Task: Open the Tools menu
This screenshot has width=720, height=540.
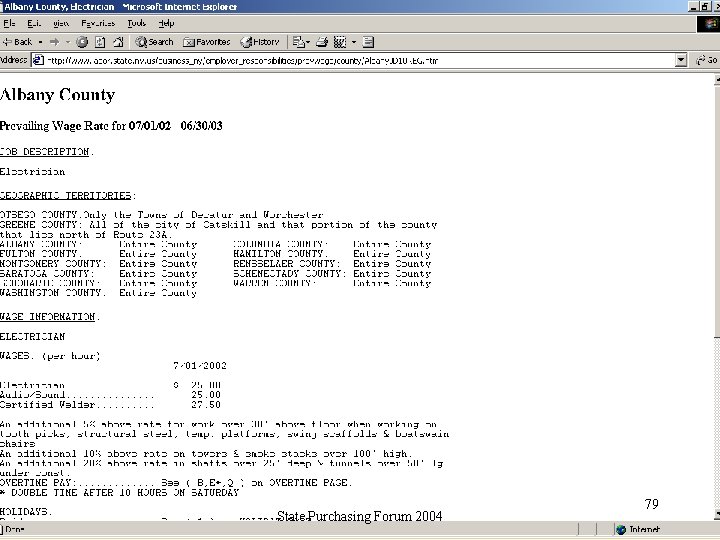Action: click(x=136, y=23)
